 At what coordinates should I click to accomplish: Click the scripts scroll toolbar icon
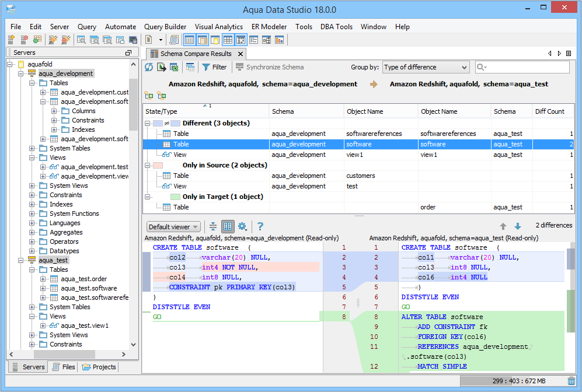[174, 40]
